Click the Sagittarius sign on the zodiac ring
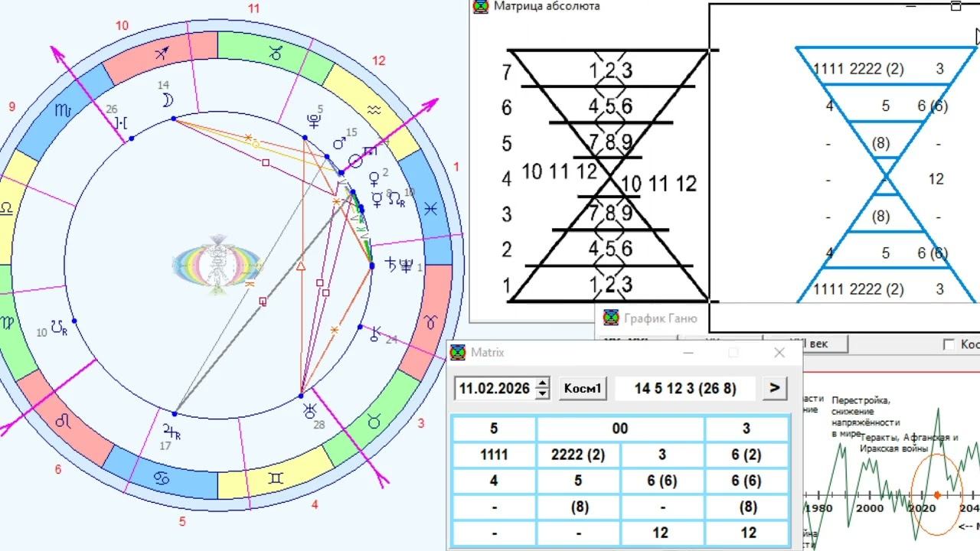The width and height of the screenshot is (980, 551). tap(161, 54)
